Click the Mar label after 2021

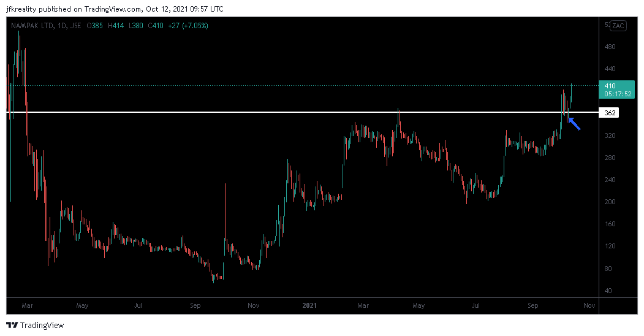click(363, 305)
